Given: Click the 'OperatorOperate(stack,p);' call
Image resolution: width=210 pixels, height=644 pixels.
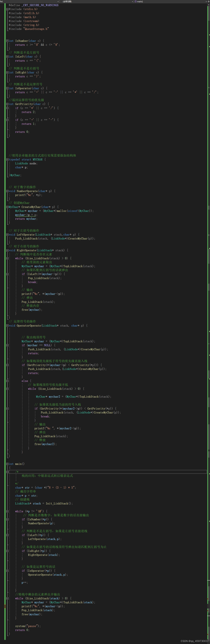Looking at the screenshot, I should click(x=48, y=575).
